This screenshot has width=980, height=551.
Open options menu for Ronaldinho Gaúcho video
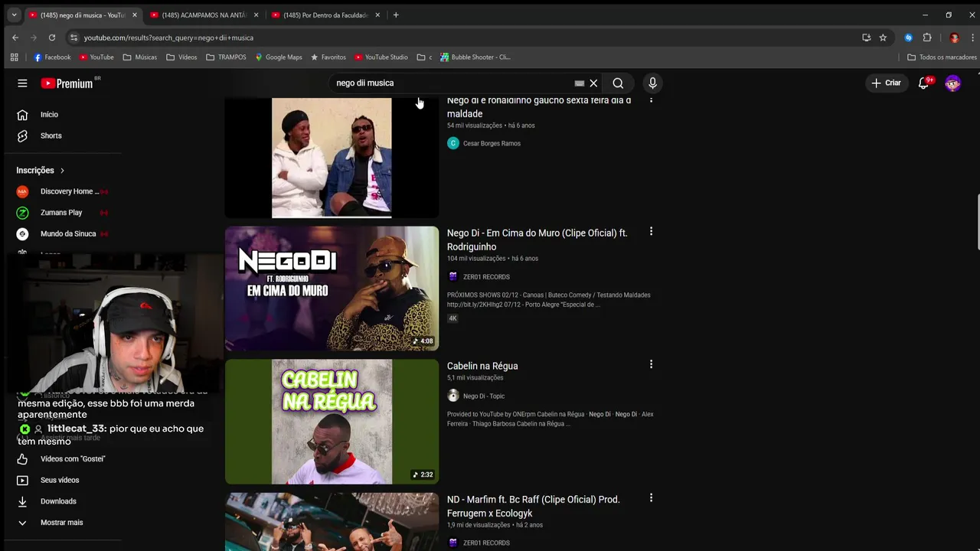(651, 100)
